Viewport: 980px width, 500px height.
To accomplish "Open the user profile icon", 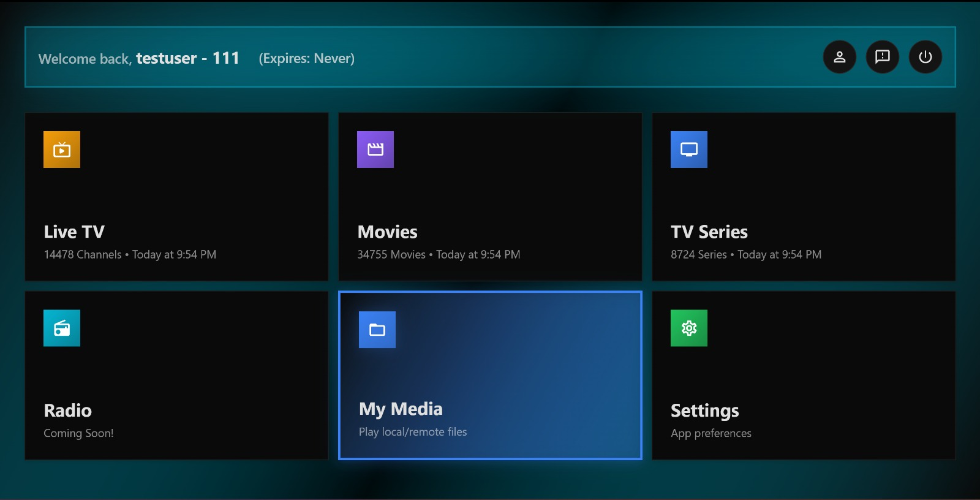I will (x=839, y=57).
